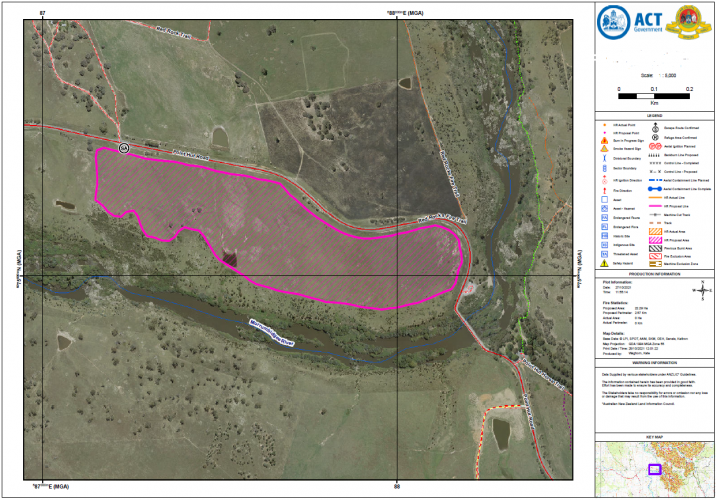Click the Sector Boundary legend symbol
Image resolution: width=717 pixels, height=500 pixels.
click(x=604, y=168)
